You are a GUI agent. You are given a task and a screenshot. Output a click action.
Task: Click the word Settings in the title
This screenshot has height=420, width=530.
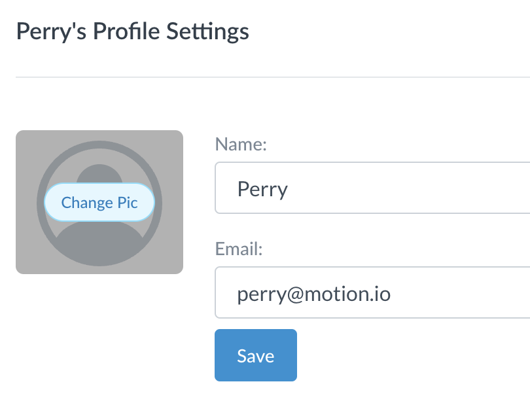coord(207,31)
